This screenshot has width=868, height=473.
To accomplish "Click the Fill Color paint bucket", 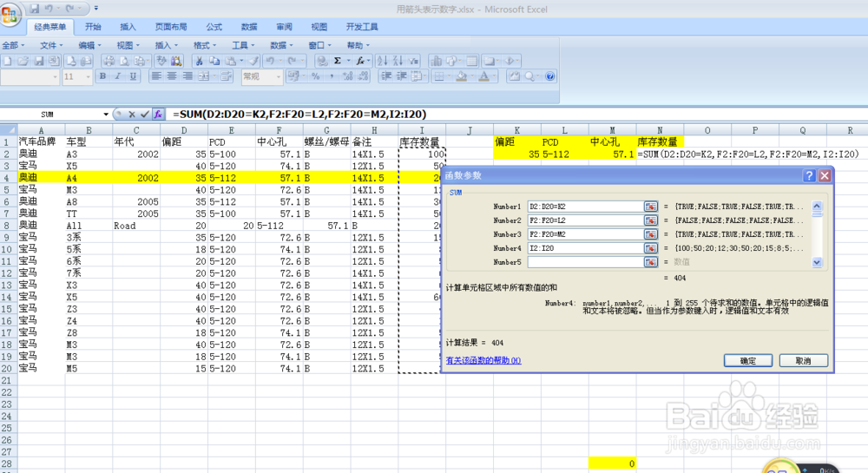I will [x=462, y=76].
